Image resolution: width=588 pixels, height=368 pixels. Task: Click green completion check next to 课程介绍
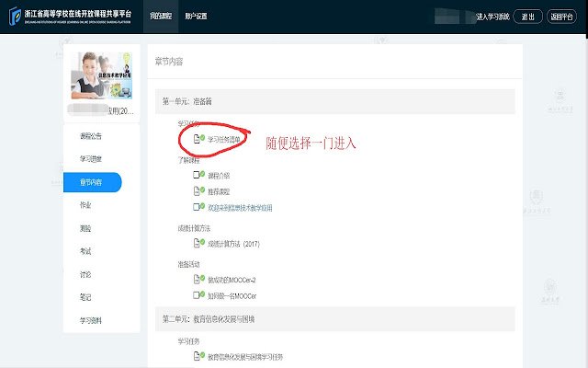(x=202, y=174)
